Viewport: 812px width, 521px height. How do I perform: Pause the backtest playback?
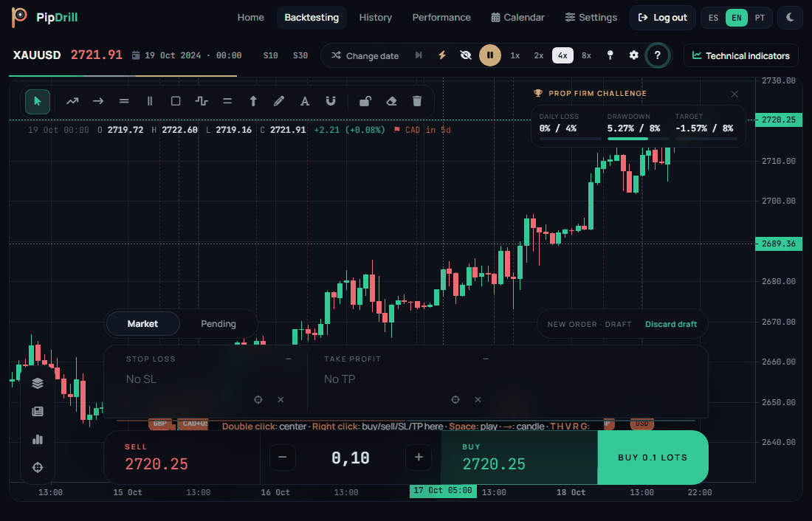[x=490, y=55]
